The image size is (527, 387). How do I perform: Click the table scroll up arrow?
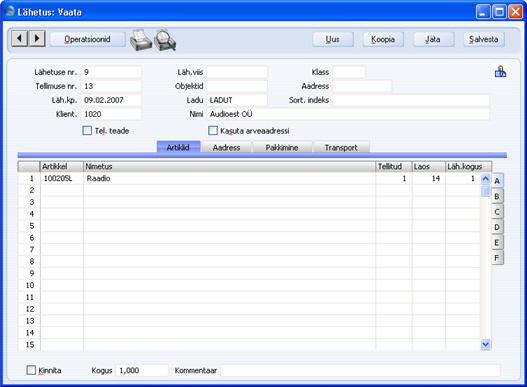tap(485, 179)
